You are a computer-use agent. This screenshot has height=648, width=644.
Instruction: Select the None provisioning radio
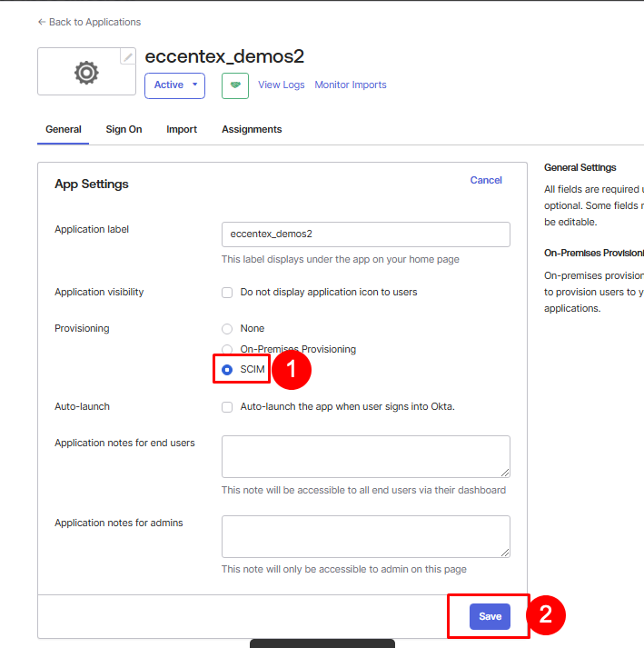tap(227, 329)
